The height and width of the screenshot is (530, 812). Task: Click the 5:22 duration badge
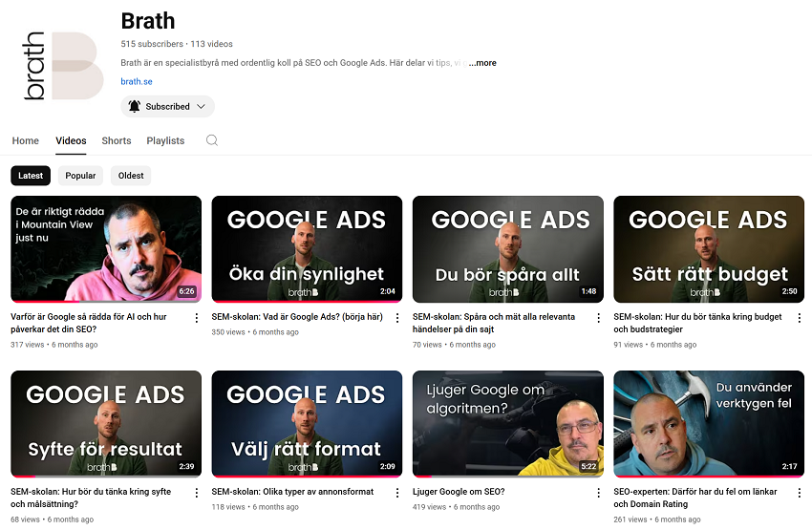tap(588, 466)
